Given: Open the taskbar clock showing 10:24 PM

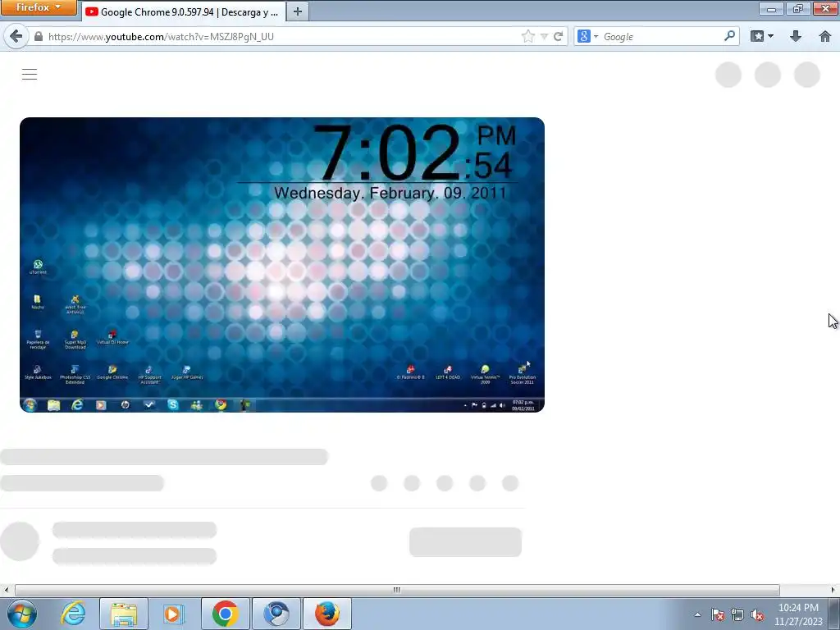Looking at the screenshot, I should coord(798,614).
